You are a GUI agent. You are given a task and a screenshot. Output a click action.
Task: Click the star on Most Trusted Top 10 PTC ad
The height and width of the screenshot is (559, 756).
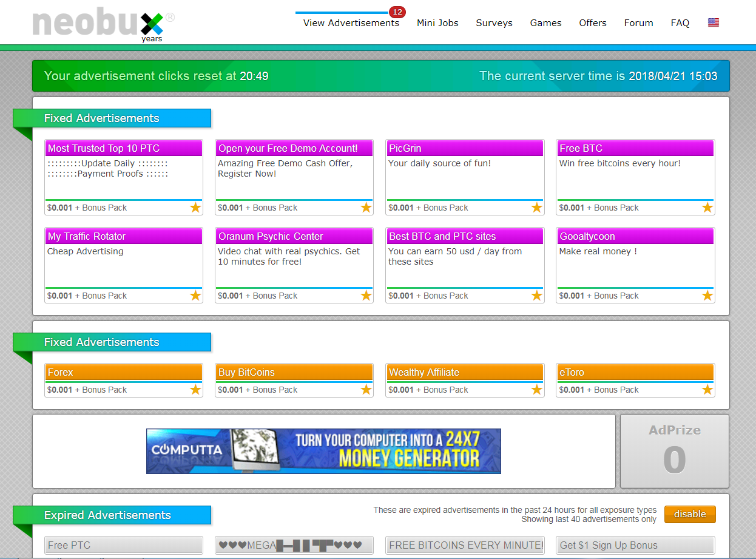(195, 208)
